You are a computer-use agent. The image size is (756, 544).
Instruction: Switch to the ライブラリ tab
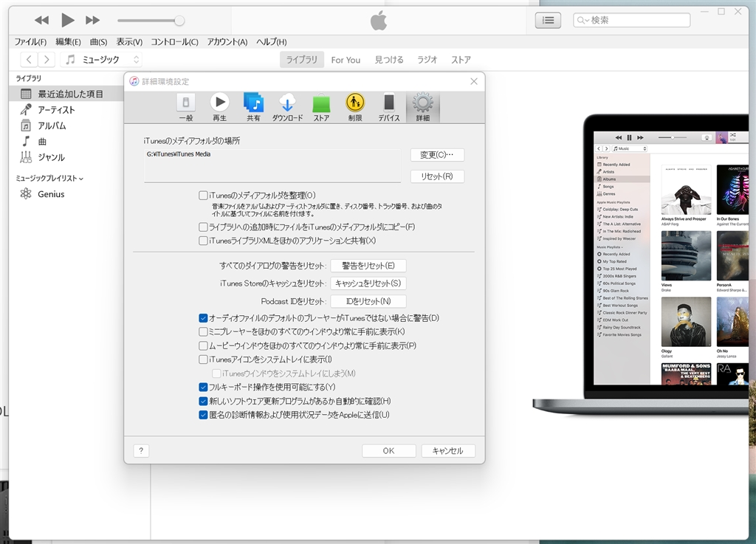[302, 60]
